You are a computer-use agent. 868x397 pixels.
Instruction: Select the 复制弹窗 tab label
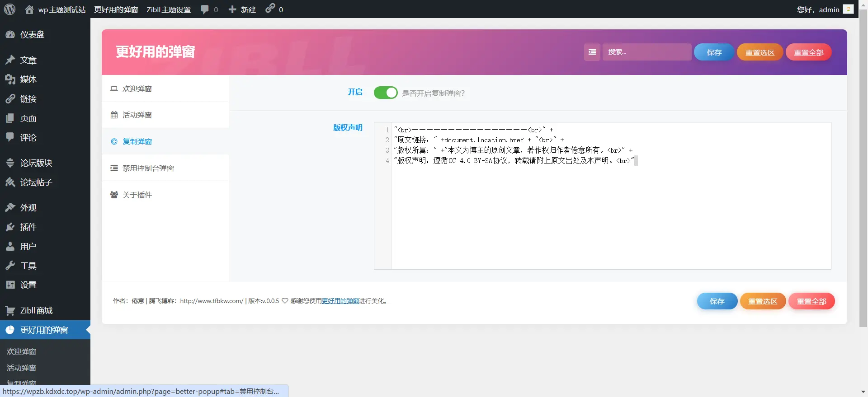point(137,142)
